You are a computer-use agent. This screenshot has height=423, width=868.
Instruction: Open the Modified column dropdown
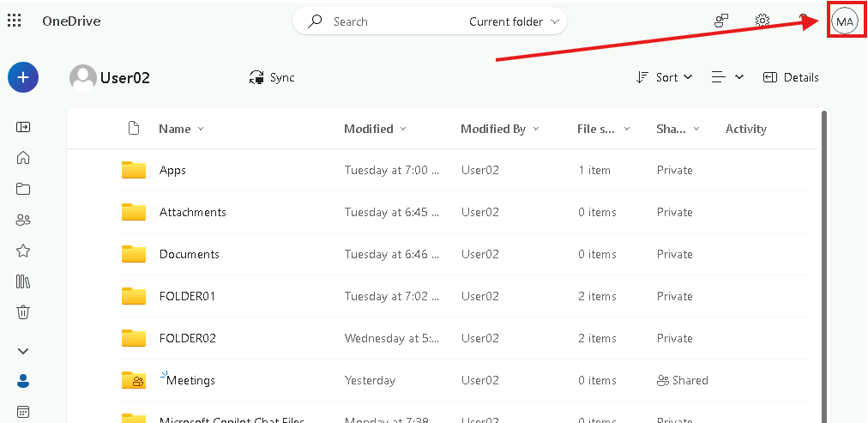coord(375,129)
